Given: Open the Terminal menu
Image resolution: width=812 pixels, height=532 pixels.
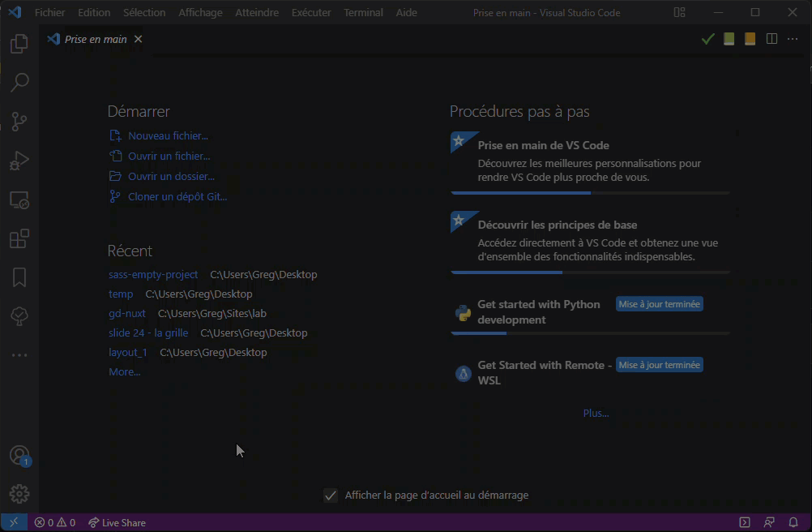Looking at the screenshot, I should 364,12.
